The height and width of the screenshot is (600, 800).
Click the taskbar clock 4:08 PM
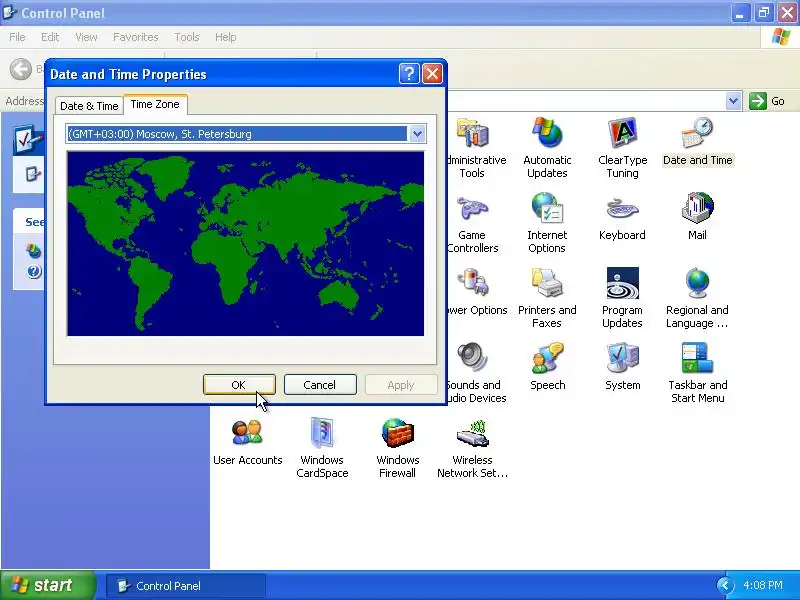click(763, 585)
